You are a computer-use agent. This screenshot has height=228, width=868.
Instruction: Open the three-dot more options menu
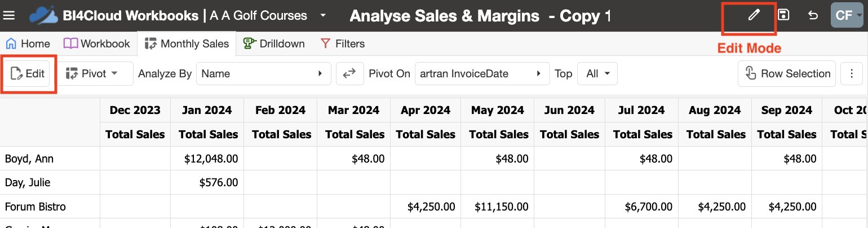[x=852, y=73]
